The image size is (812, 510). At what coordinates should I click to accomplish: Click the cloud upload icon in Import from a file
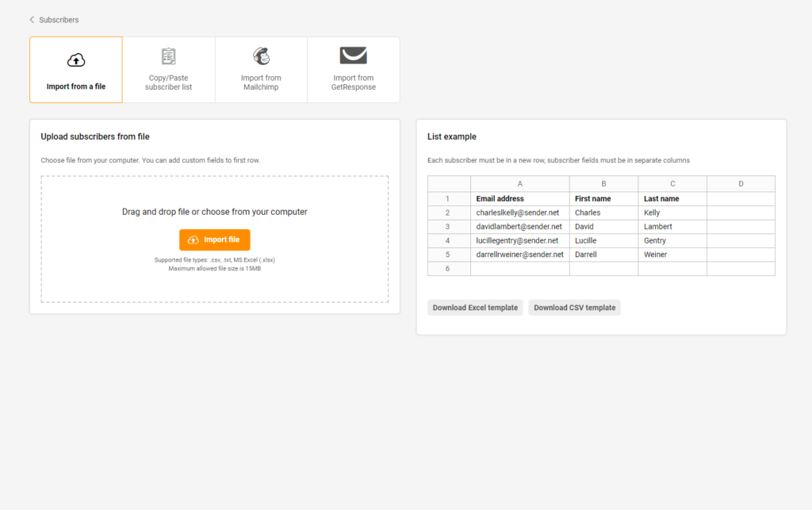pos(76,60)
